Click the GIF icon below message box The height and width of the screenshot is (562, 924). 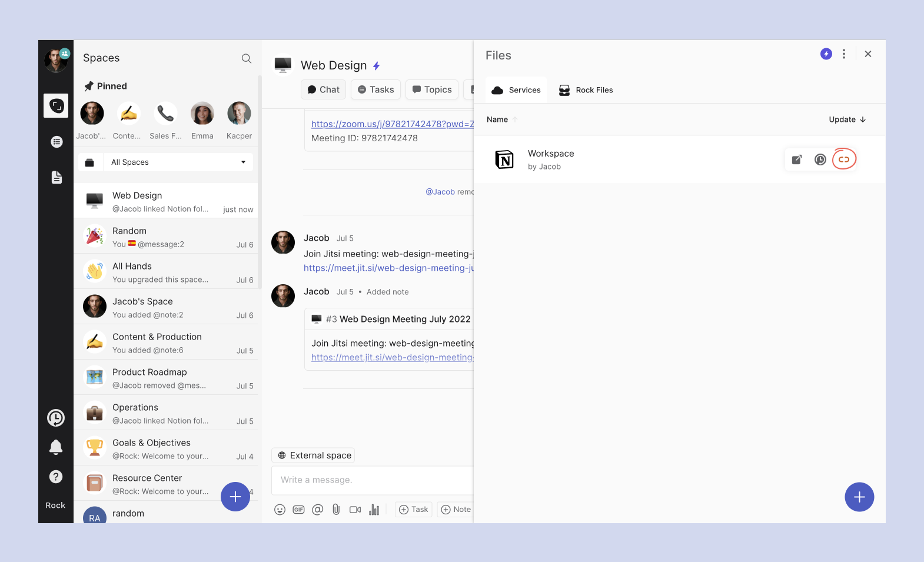(298, 510)
